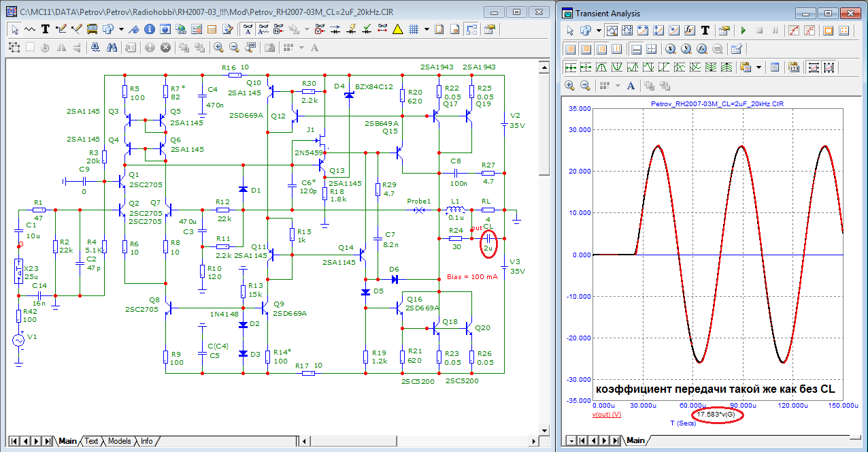The width and height of the screenshot is (868, 452).
Task: Select the Text mode tool in schematic toolbar
Action: point(46,29)
